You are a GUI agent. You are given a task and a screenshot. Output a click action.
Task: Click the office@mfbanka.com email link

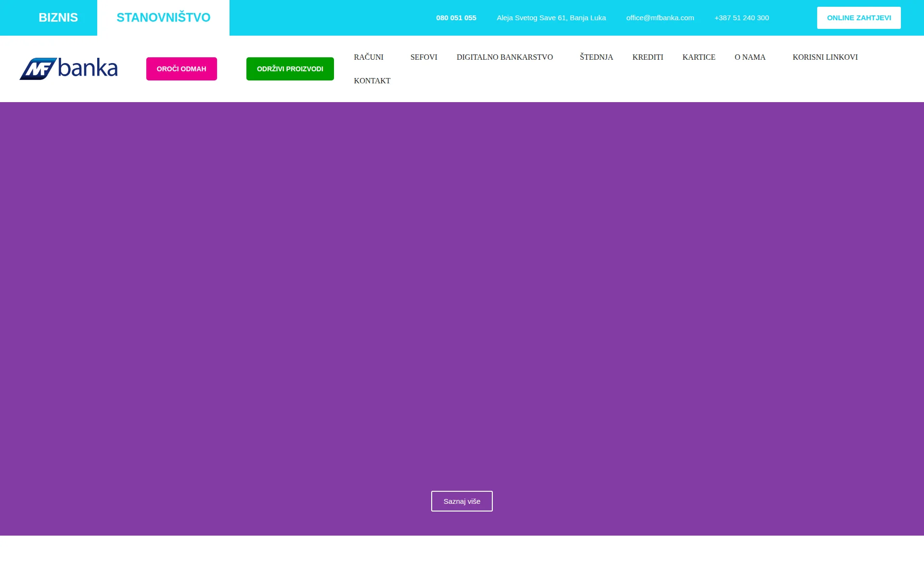click(x=660, y=18)
